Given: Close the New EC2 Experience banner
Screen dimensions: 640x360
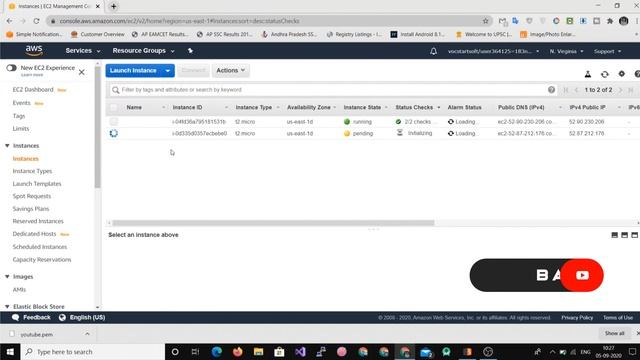Looking at the screenshot, I should tap(82, 72).
